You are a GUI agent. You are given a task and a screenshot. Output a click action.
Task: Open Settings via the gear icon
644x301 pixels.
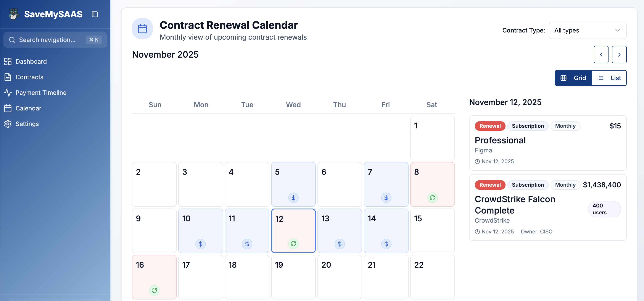(x=8, y=124)
